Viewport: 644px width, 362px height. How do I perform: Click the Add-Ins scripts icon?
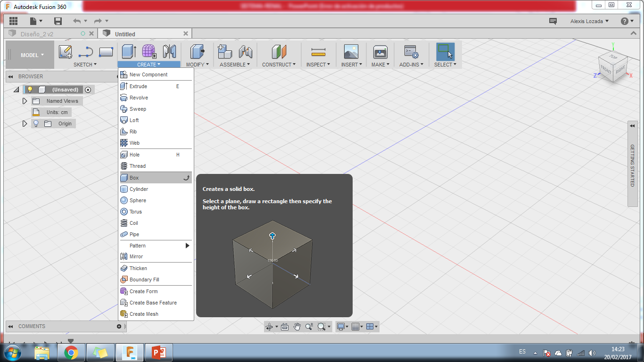[411, 51]
